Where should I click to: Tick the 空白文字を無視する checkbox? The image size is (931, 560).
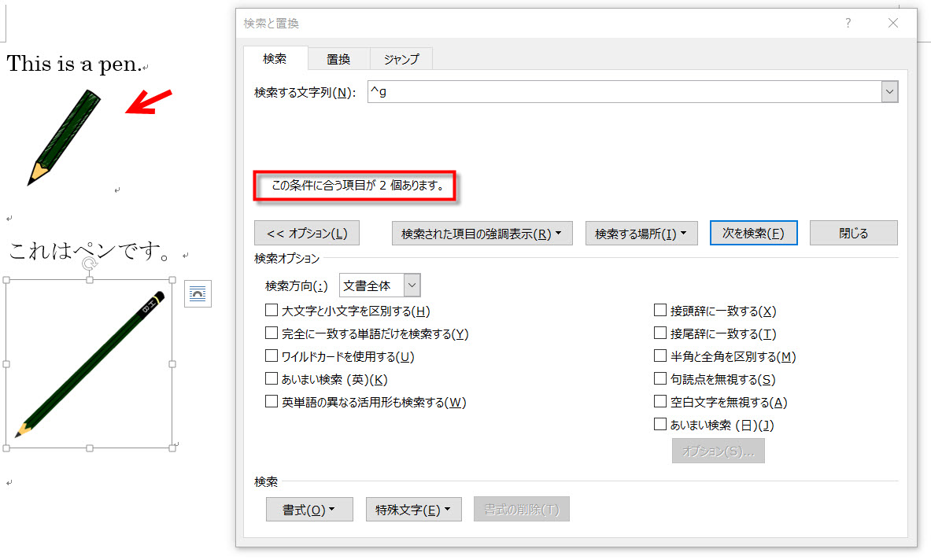660,402
